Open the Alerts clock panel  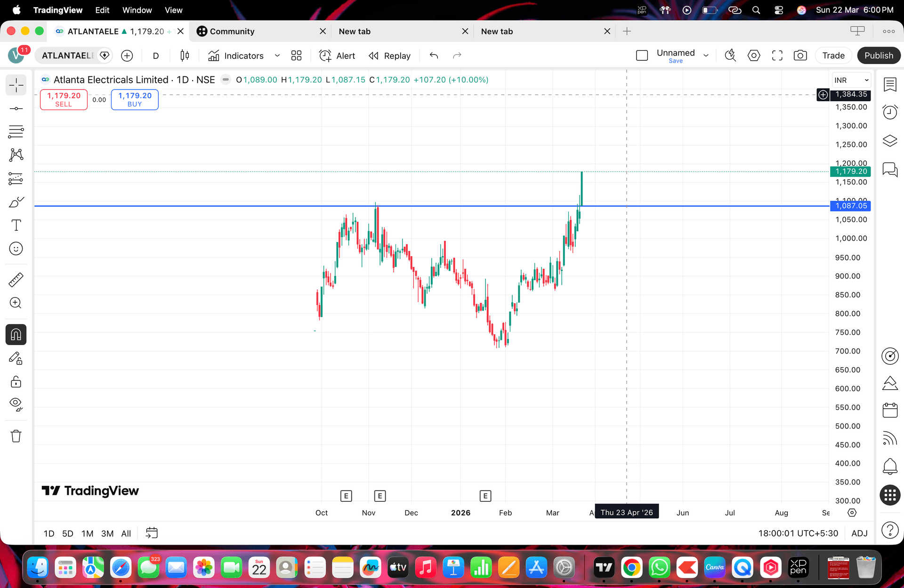tap(890, 112)
